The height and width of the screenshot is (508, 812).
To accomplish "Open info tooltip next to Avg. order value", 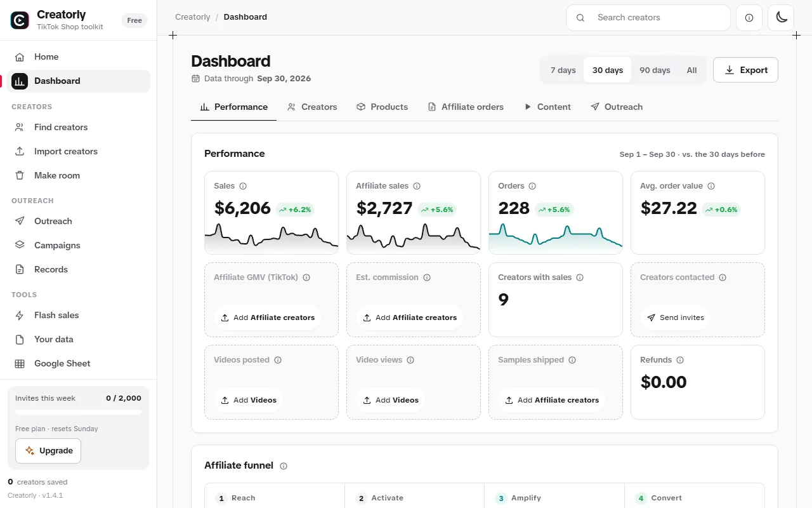I will pyautogui.click(x=711, y=186).
